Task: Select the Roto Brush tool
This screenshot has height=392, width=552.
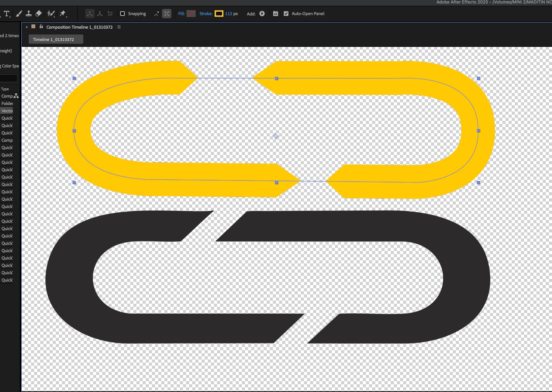Action: pos(51,14)
